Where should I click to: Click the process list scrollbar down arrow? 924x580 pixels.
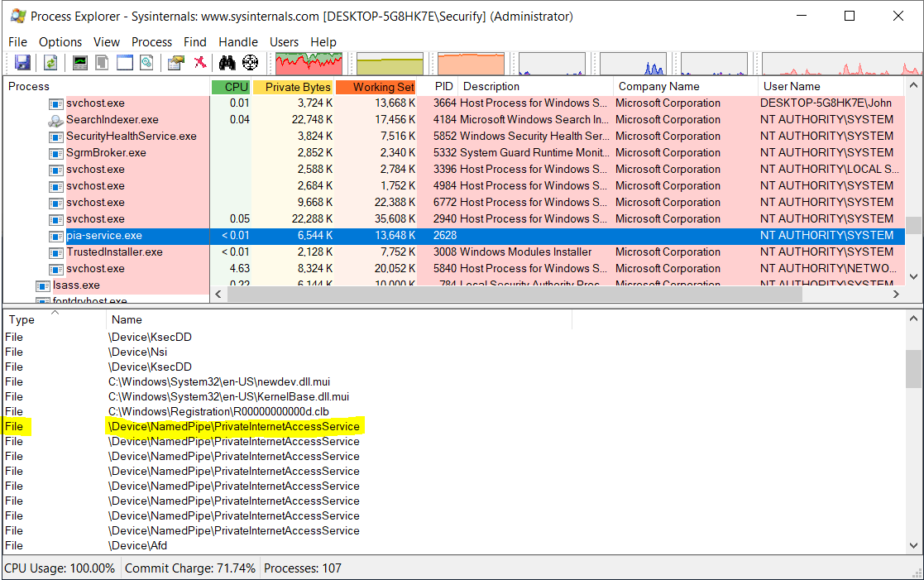[x=913, y=276]
